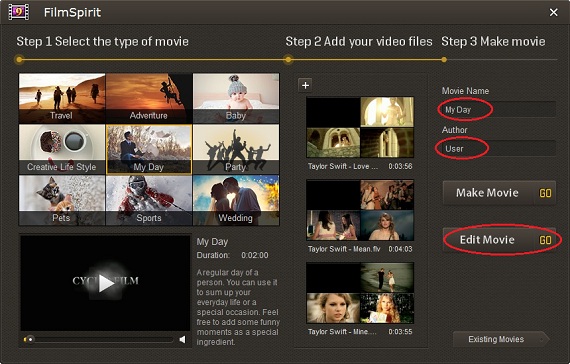Click the My Day description paragraph
The height and width of the screenshot is (364, 570).
[238, 307]
